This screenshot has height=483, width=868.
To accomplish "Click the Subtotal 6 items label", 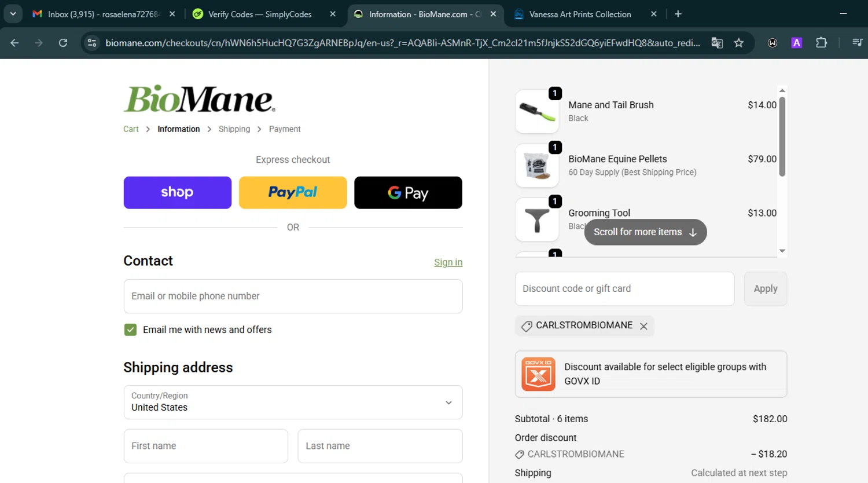I will point(551,419).
